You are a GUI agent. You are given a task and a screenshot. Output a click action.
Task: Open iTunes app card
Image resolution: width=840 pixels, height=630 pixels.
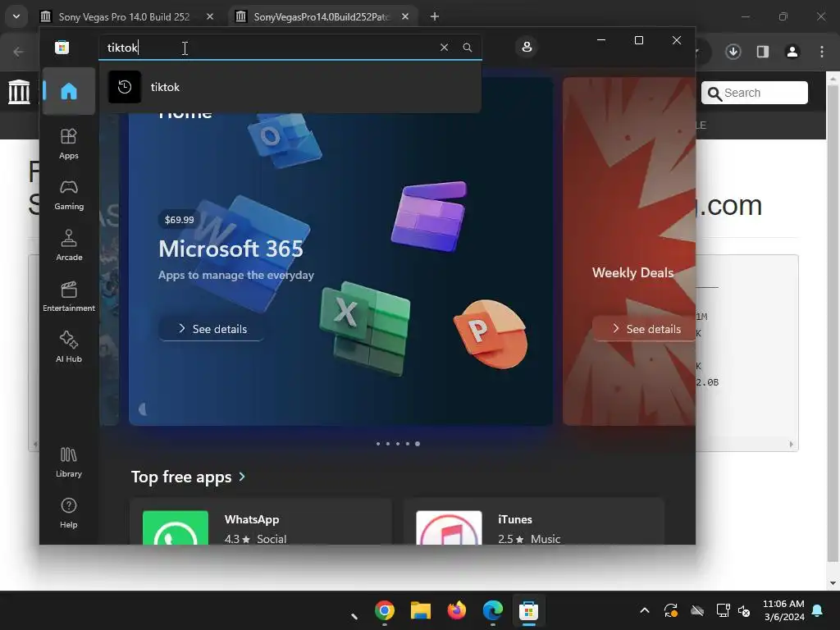pos(534,522)
